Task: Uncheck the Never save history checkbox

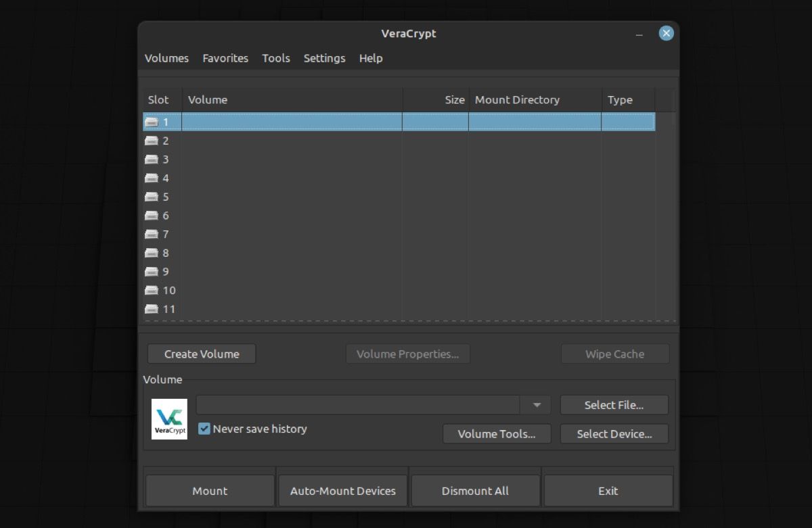Action: [204, 429]
